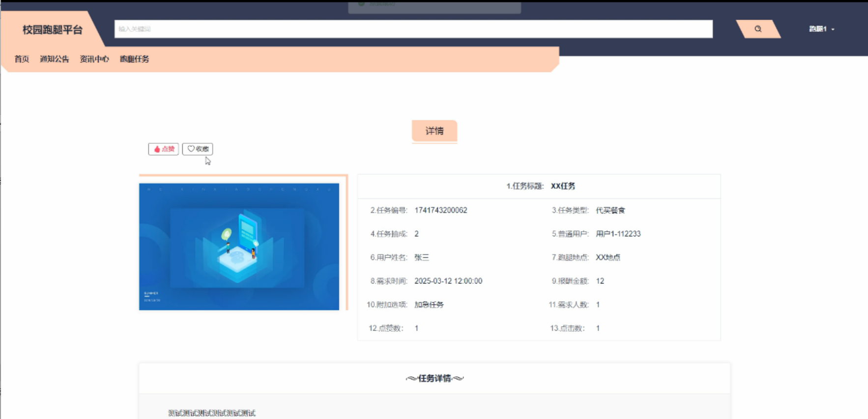
Task: Click the 任务详情 section heading
Action: [x=434, y=378]
